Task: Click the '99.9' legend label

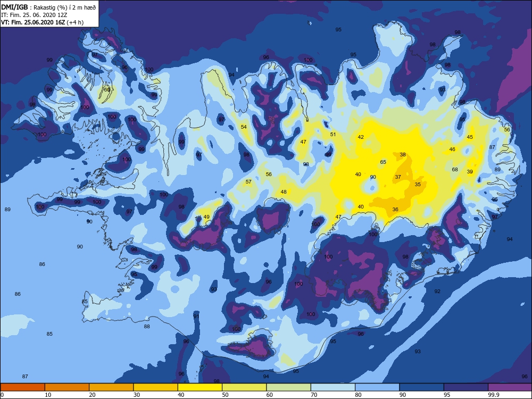Action: [493, 395]
